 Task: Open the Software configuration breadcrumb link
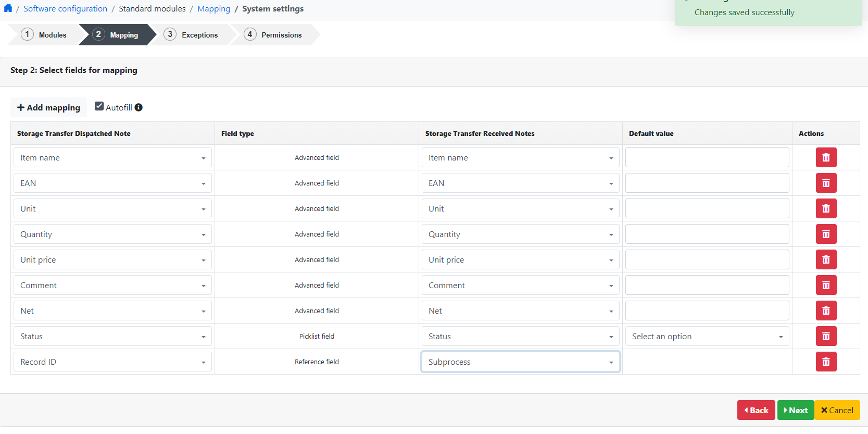pos(65,9)
